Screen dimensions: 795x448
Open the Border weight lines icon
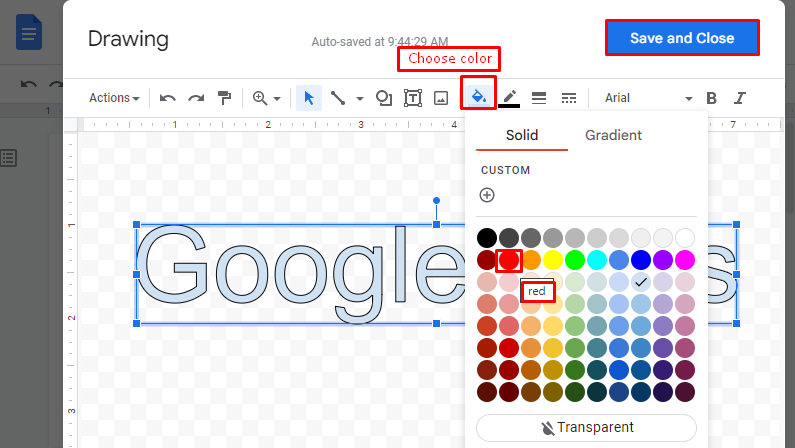tap(538, 98)
